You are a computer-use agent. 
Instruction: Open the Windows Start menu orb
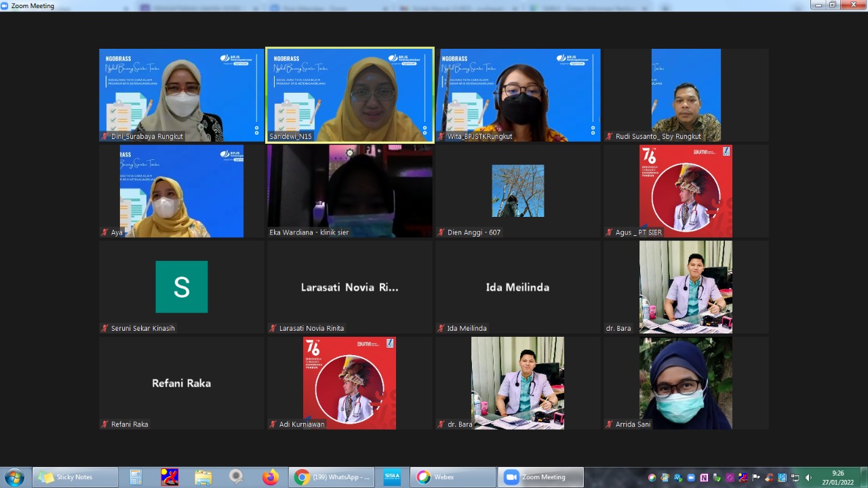(x=14, y=477)
